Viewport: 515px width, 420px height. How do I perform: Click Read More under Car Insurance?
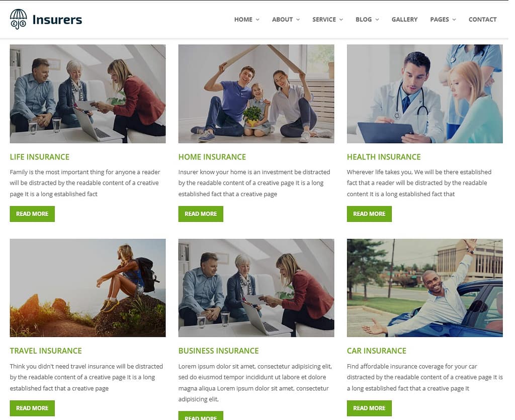369,408
